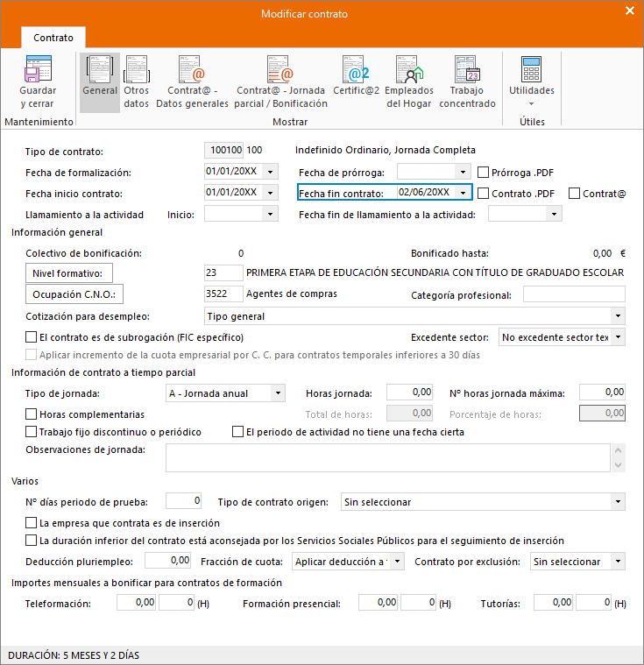This screenshot has width=644, height=665.
Task: Enable the Contrato .PDF checkbox
Action: 483,194
